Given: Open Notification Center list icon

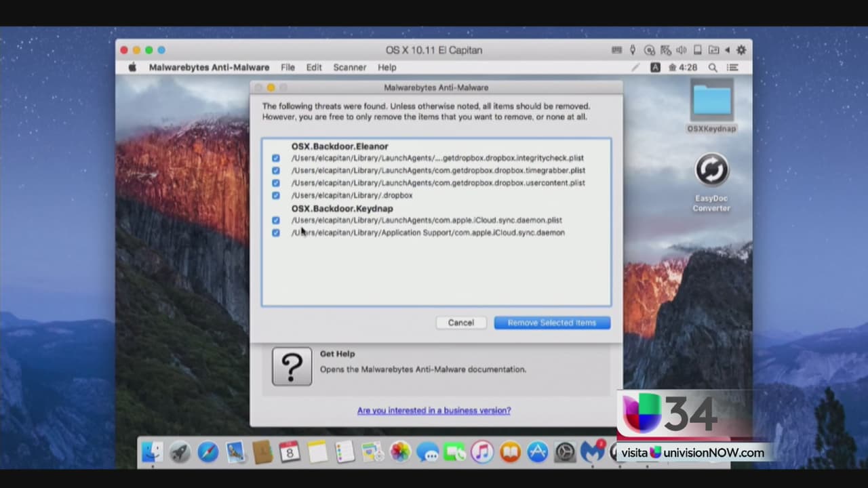Looking at the screenshot, I should [732, 68].
